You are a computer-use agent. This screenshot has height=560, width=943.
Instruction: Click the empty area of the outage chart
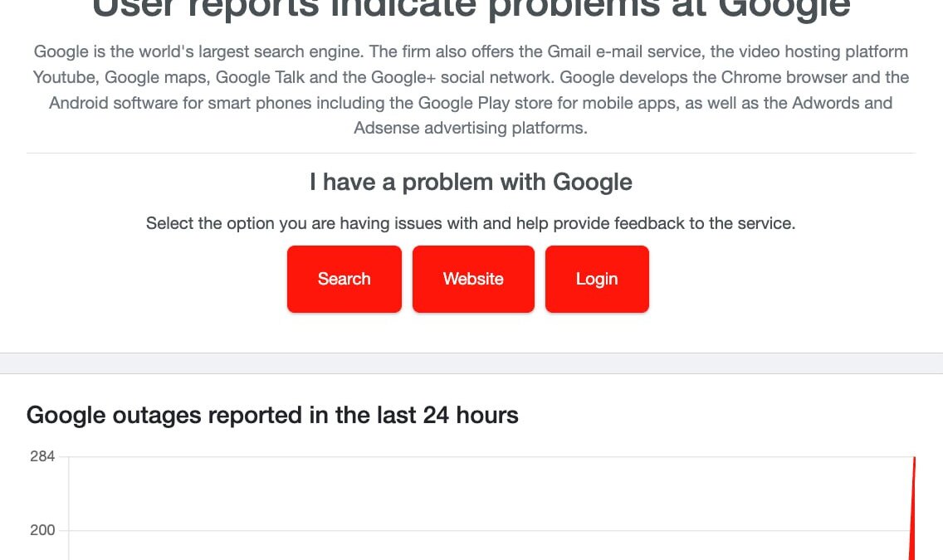tap(481, 506)
